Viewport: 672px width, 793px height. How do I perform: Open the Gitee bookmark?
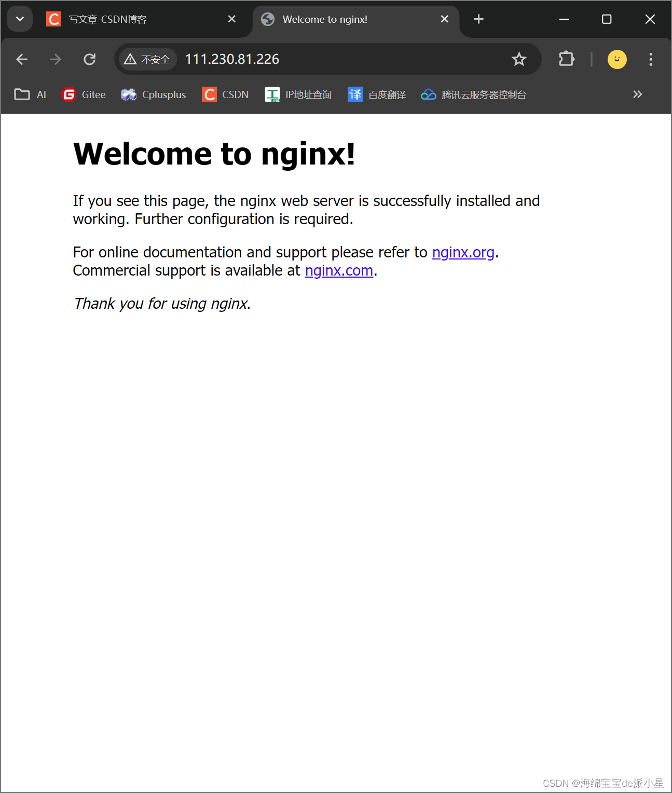click(84, 94)
